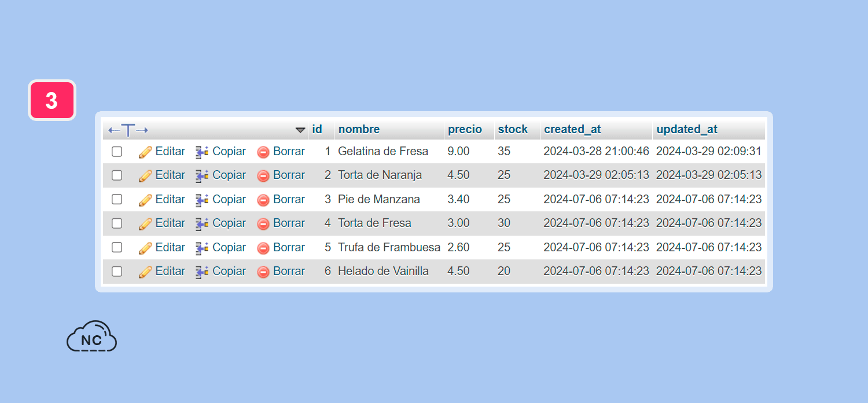This screenshot has width=868, height=403.
Task: Click the stock value 20
Action: pyautogui.click(x=504, y=271)
